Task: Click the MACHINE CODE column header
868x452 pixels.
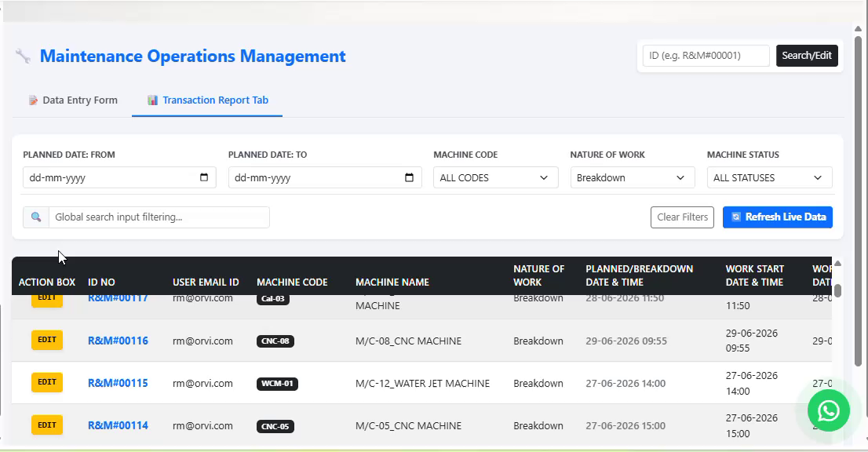Action: [x=292, y=282]
